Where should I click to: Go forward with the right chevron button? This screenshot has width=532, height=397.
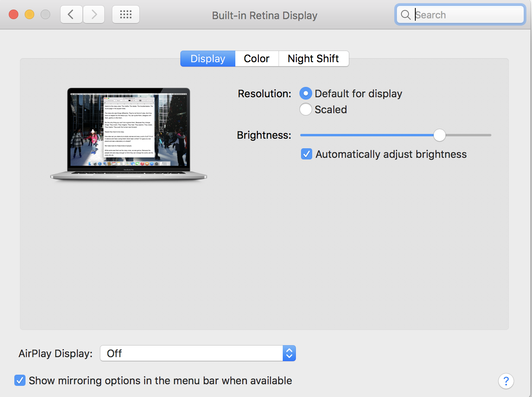pyautogui.click(x=94, y=15)
